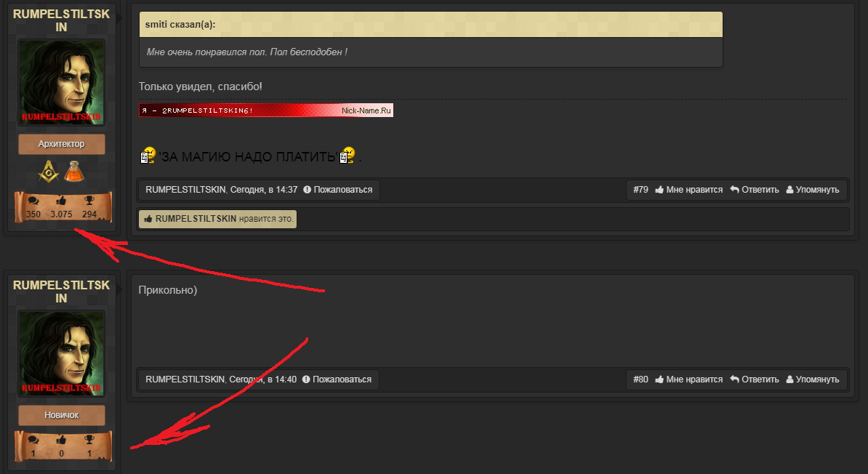Report post #80 using Пожаловаться
The image size is (868, 474).
click(337, 379)
